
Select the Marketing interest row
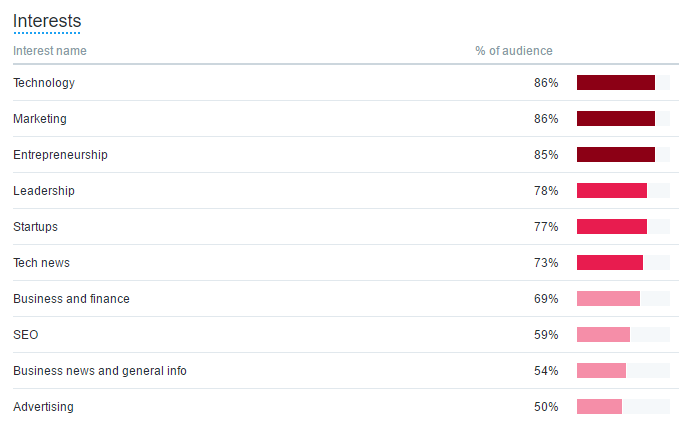click(346, 119)
